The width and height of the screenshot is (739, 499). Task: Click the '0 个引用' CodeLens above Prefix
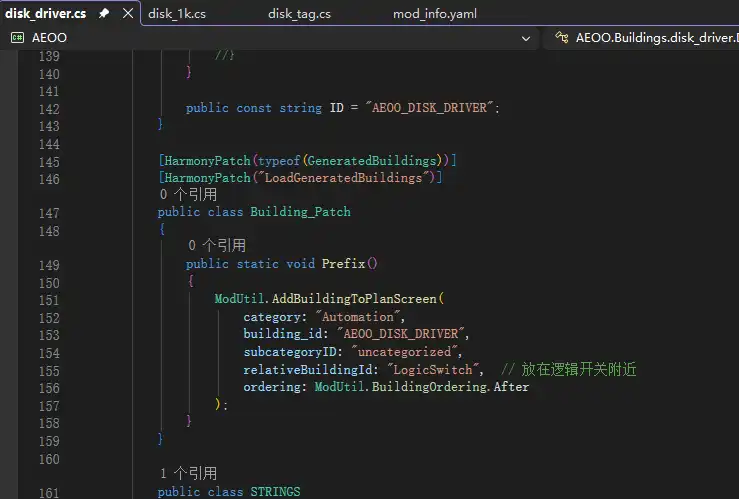[217, 245]
